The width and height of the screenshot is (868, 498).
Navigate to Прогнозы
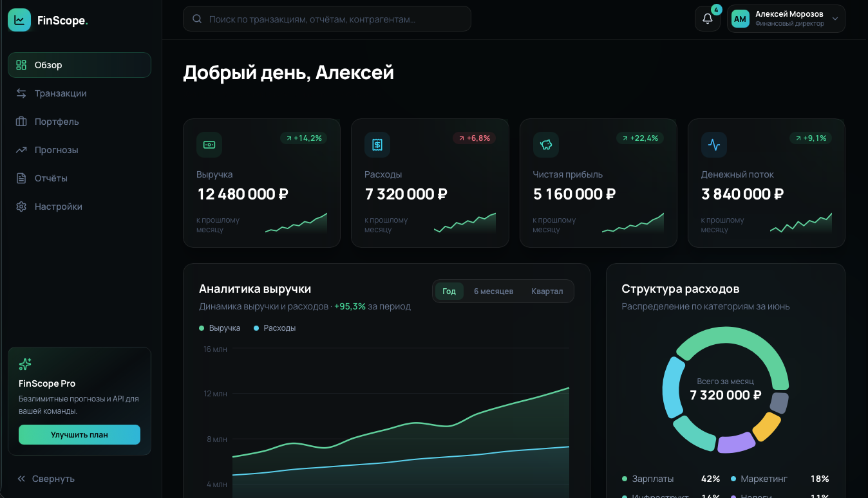click(79, 150)
